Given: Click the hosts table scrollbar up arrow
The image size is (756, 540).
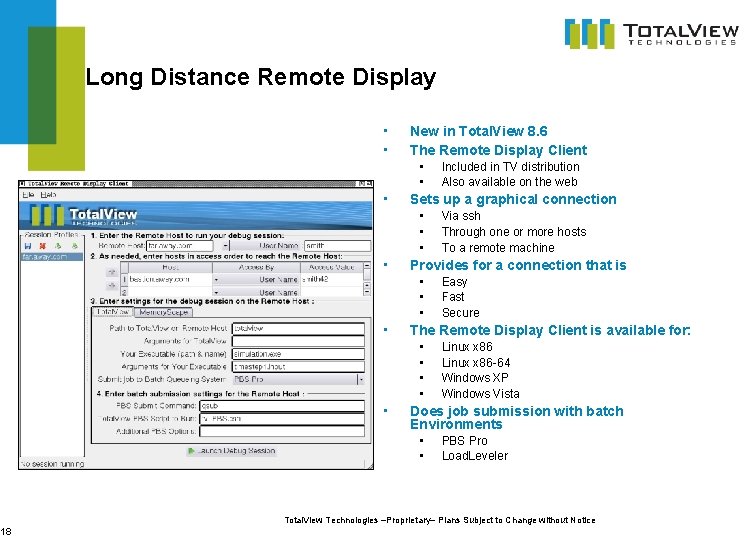Looking at the screenshot, I should tap(367, 266).
